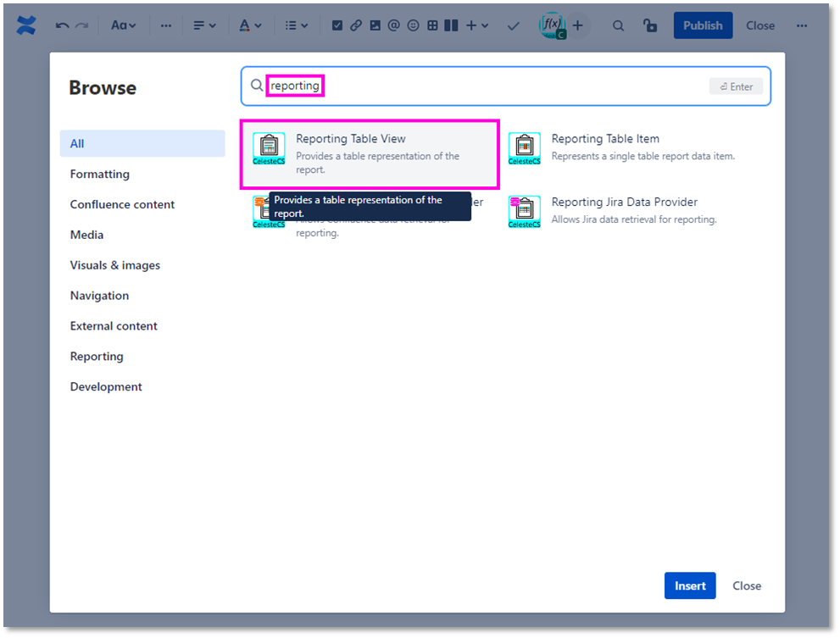Open the editor more-actions menu
The image size is (840, 638).
[x=801, y=25]
